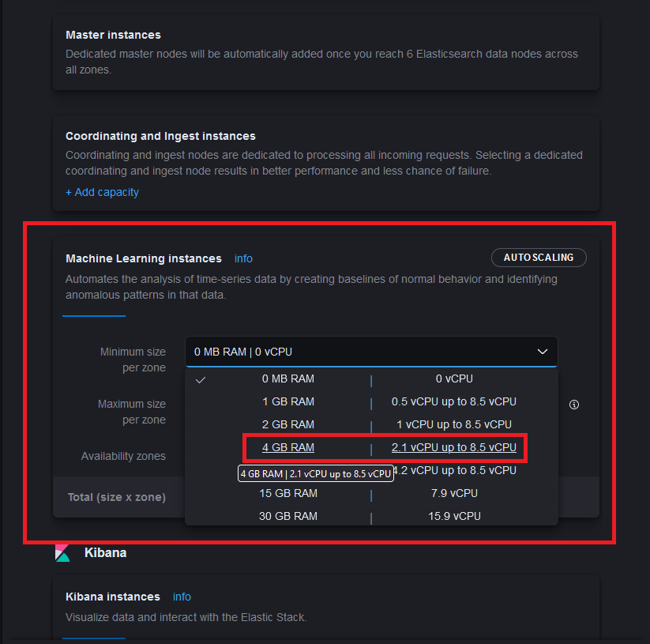Click the Kibana logo icon
Image resolution: width=650 pixels, height=644 pixels.
point(62,553)
